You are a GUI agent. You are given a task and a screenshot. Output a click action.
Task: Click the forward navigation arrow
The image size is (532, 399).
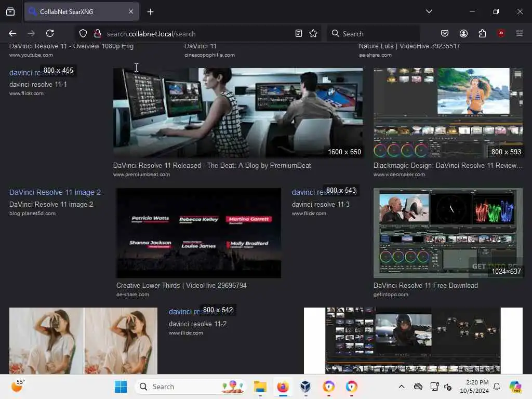(31, 33)
